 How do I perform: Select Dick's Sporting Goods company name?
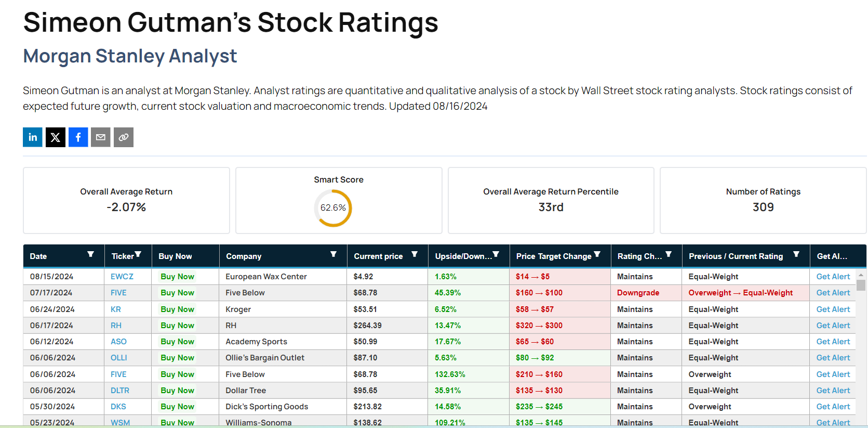(266, 407)
